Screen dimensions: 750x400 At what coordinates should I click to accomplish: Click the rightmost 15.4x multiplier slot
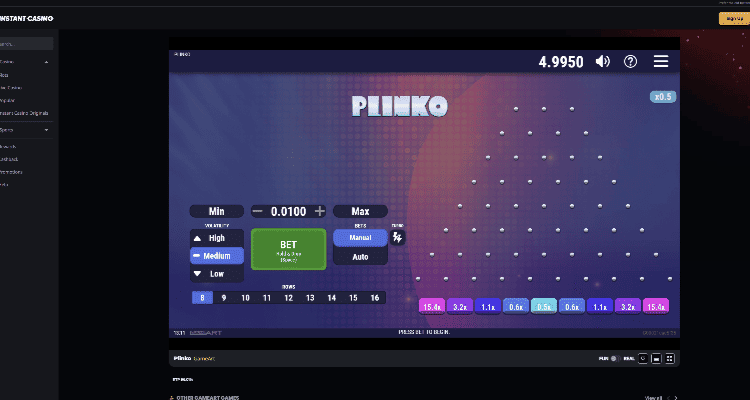coord(656,306)
